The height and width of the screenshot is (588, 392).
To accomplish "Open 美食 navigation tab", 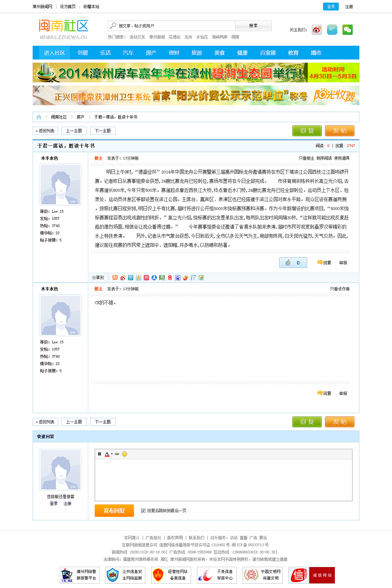I will [220, 53].
